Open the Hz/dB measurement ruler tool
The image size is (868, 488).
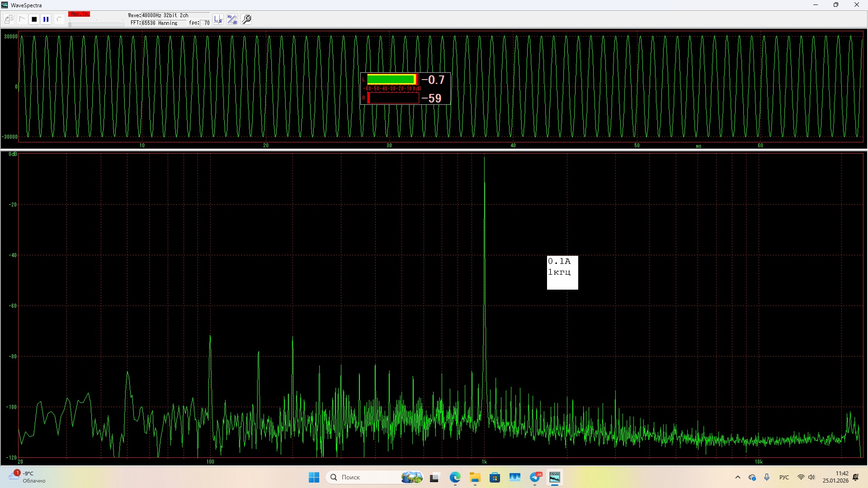coord(232,19)
